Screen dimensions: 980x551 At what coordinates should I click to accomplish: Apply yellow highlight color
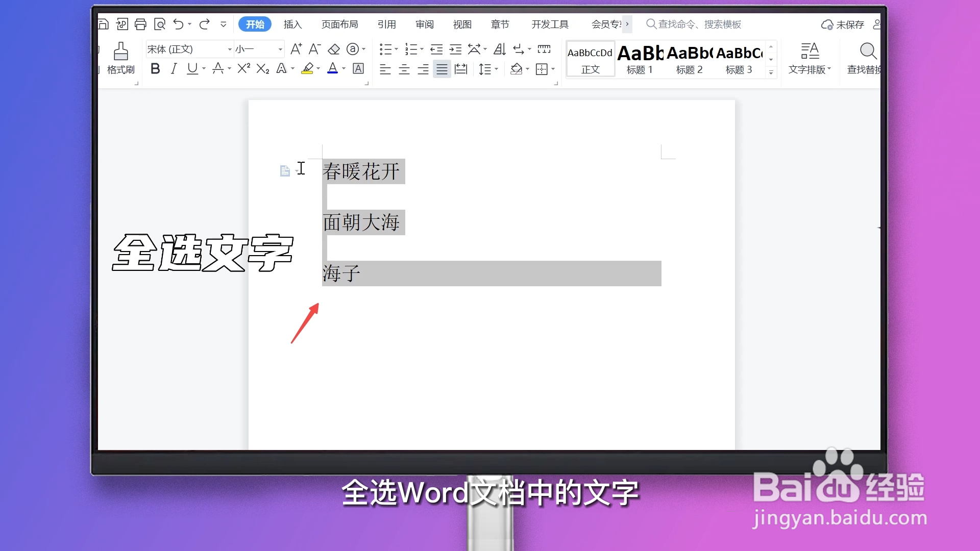[x=307, y=68]
